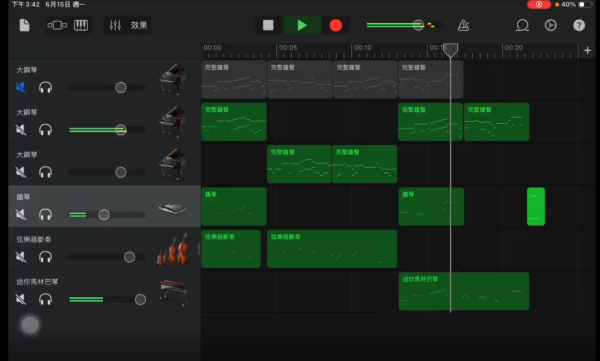Select gray 完整鐘聲 region starting at 00:00
The image size is (600, 361).
click(x=234, y=80)
